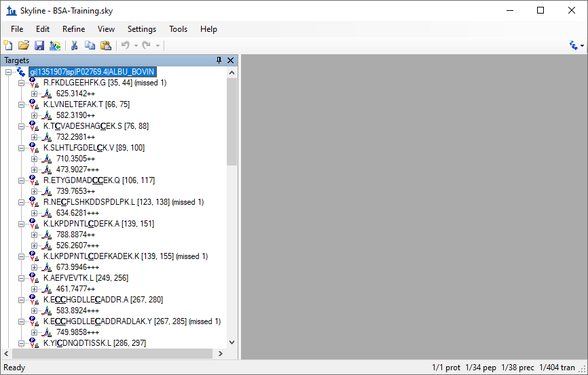Viewport: 588px width, 375px height.
Task: Select peptide K.ECCHGDLLECADDRADLAK.Y
Action: [132, 322]
